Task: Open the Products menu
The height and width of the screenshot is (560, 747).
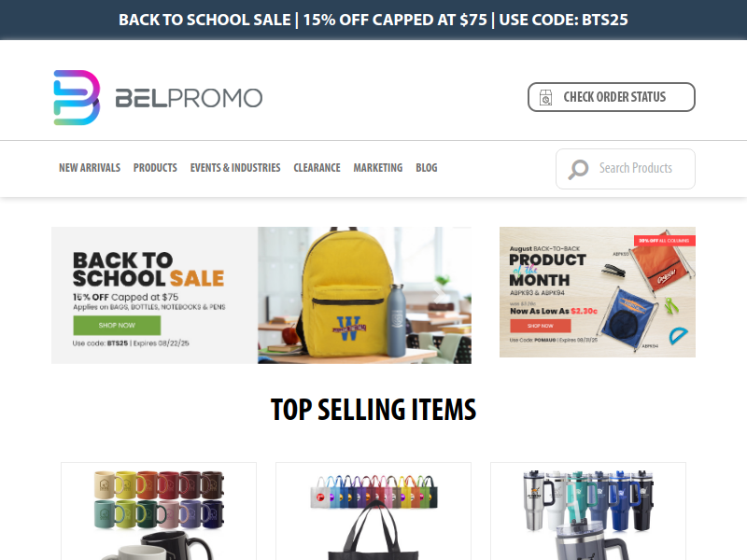Action: pyautogui.click(x=155, y=168)
